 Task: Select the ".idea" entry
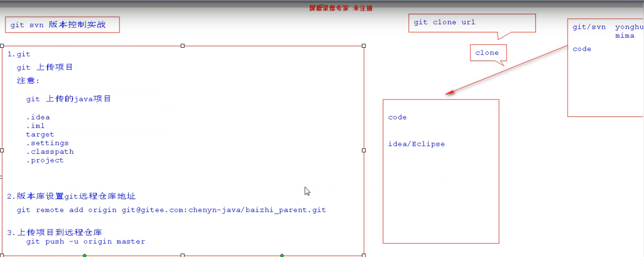pyautogui.click(x=38, y=117)
